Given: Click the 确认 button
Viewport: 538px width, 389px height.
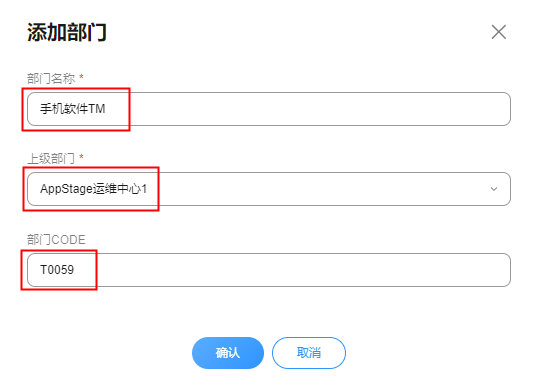Looking at the screenshot, I should tap(228, 353).
